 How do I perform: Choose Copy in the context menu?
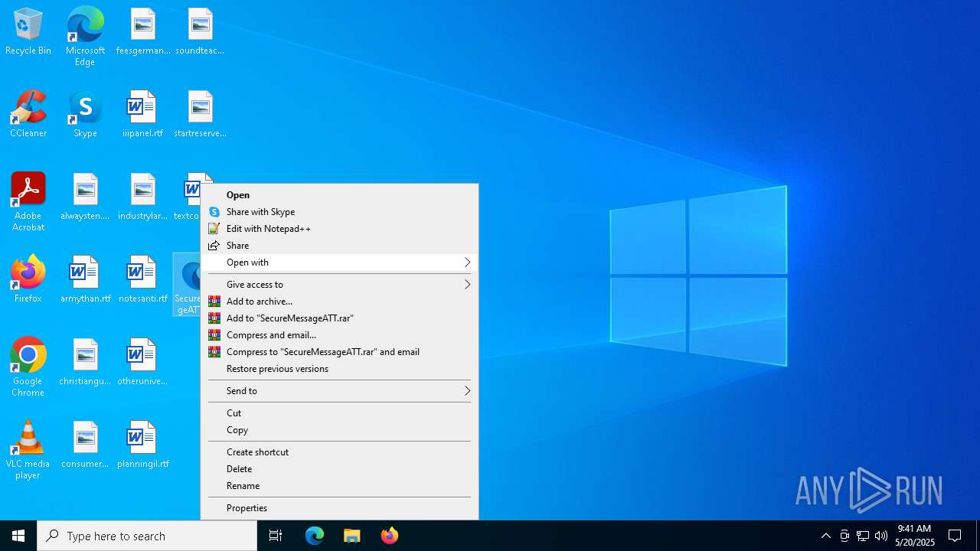click(339, 430)
